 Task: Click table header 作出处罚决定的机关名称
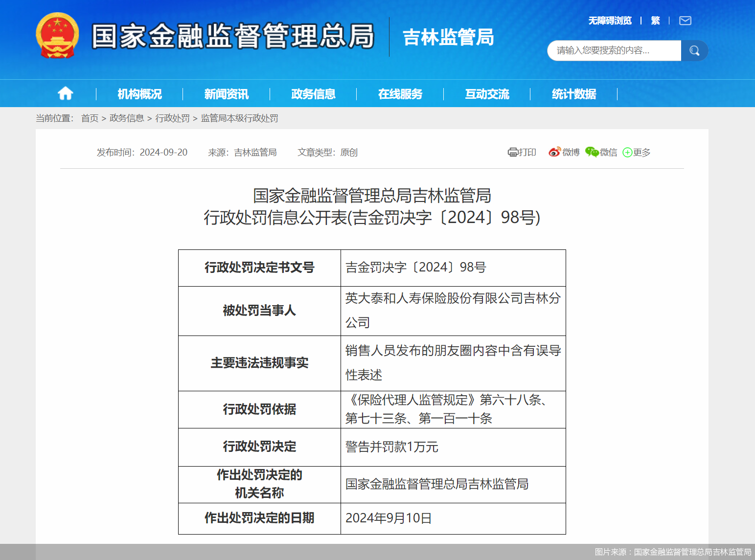[259, 484]
